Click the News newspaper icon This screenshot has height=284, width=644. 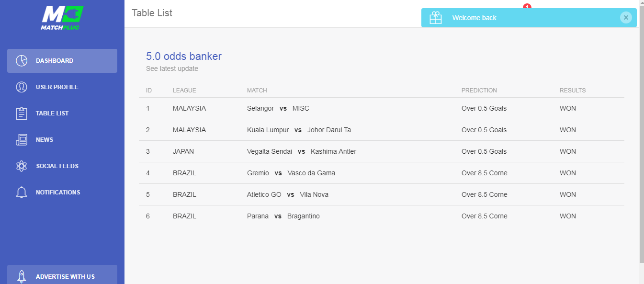point(22,140)
